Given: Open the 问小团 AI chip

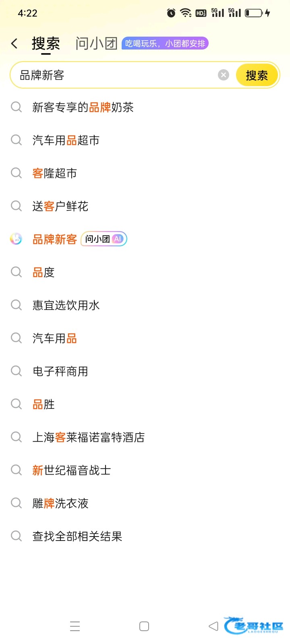Looking at the screenshot, I should coord(104,239).
